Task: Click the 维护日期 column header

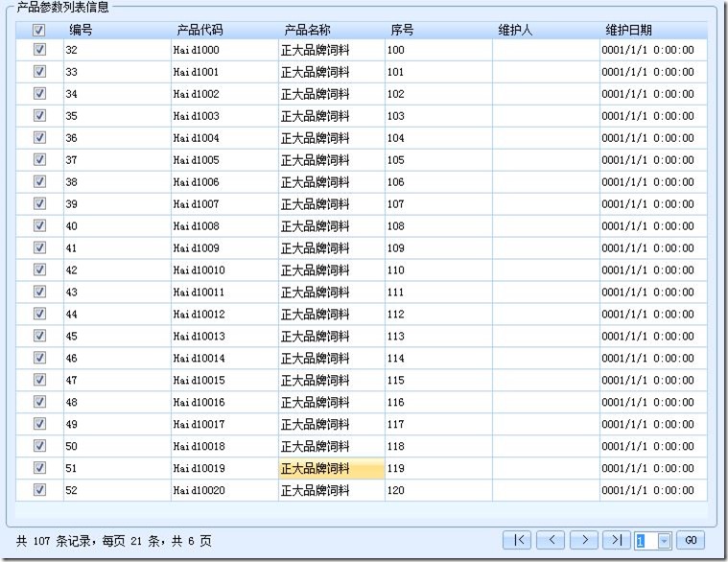Action: click(653, 30)
